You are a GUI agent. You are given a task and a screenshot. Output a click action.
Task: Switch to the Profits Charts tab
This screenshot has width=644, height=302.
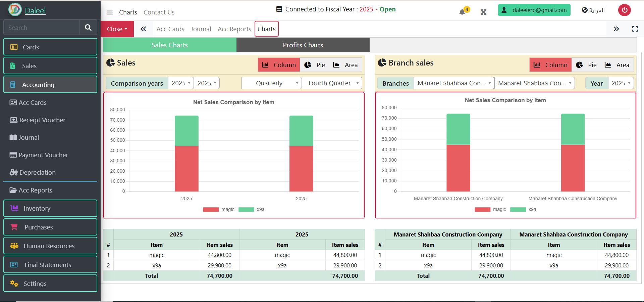303,45
